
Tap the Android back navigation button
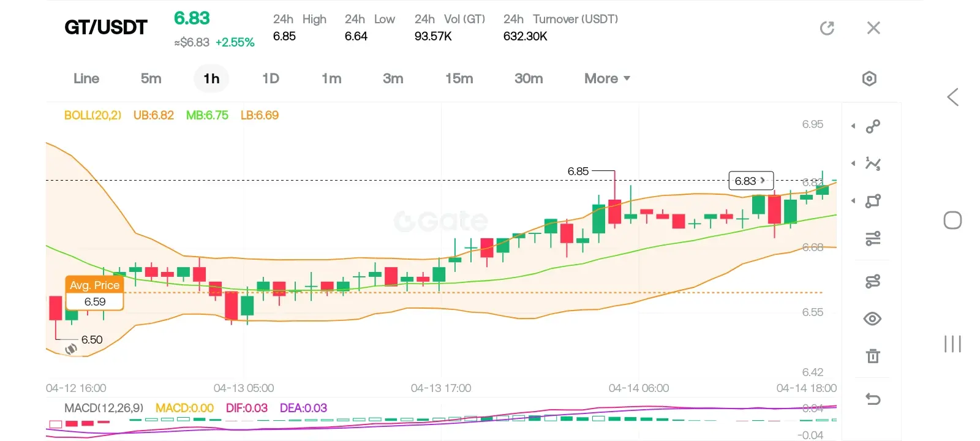(x=952, y=97)
